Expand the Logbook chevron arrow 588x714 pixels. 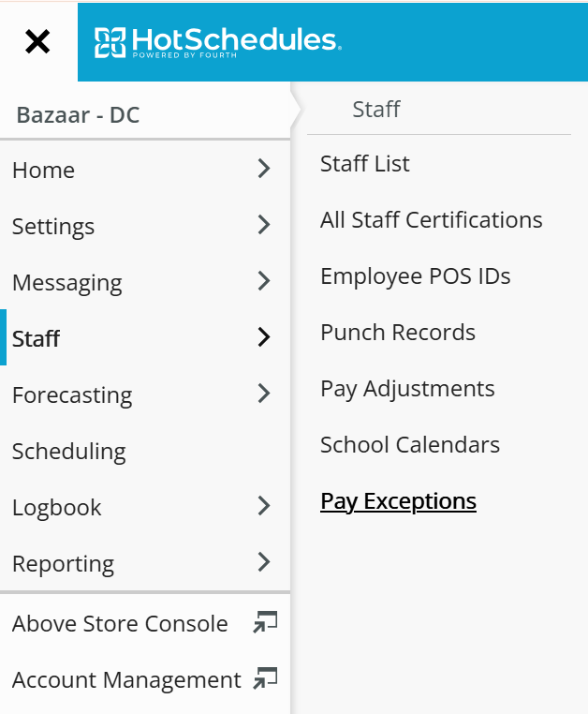264,505
